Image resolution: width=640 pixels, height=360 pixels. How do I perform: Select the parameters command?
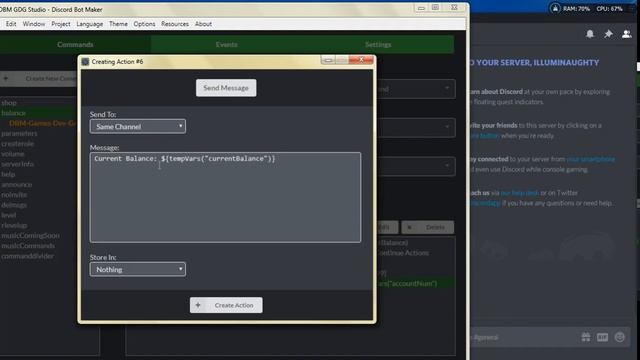19,133
